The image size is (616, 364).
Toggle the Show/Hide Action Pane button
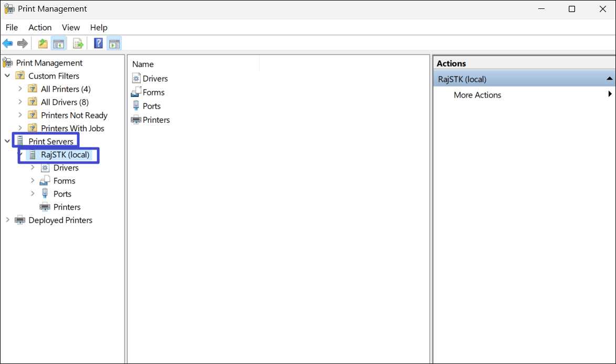tap(114, 44)
